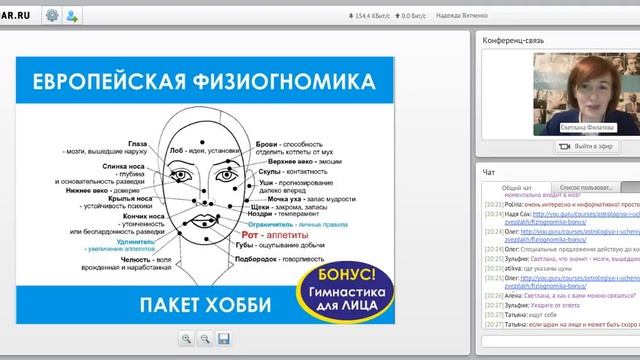Open the settings gear icon
Screen dimensions: 640x360
(52, 16)
